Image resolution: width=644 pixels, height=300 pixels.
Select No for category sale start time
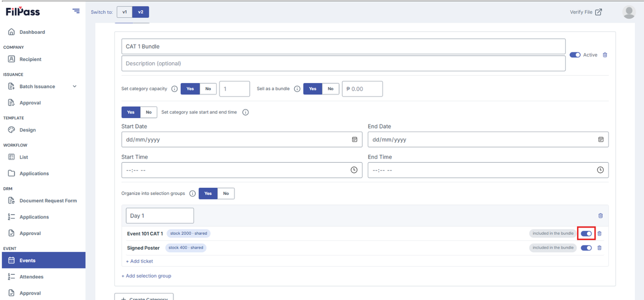click(x=149, y=112)
